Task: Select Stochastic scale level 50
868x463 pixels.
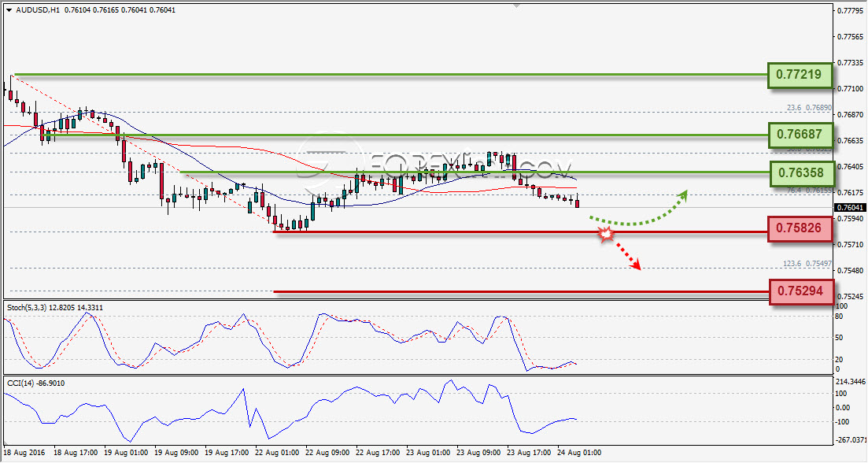Action: pos(839,338)
